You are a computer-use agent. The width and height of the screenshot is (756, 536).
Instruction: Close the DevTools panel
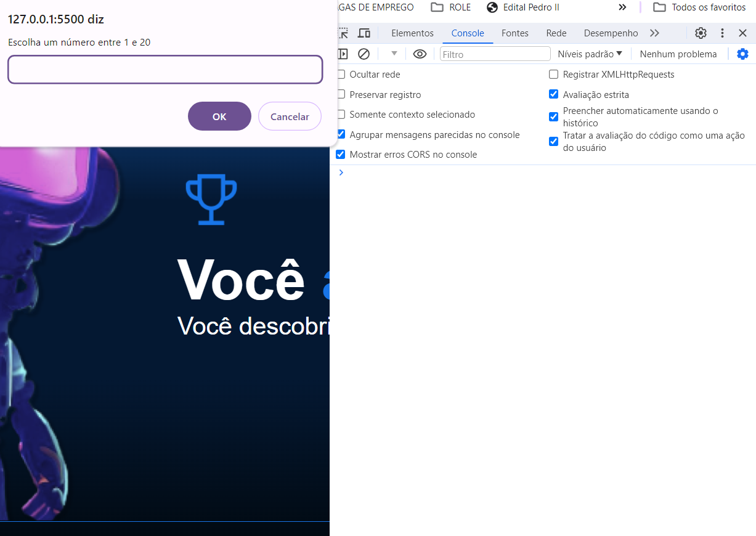[x=742, y=33]
